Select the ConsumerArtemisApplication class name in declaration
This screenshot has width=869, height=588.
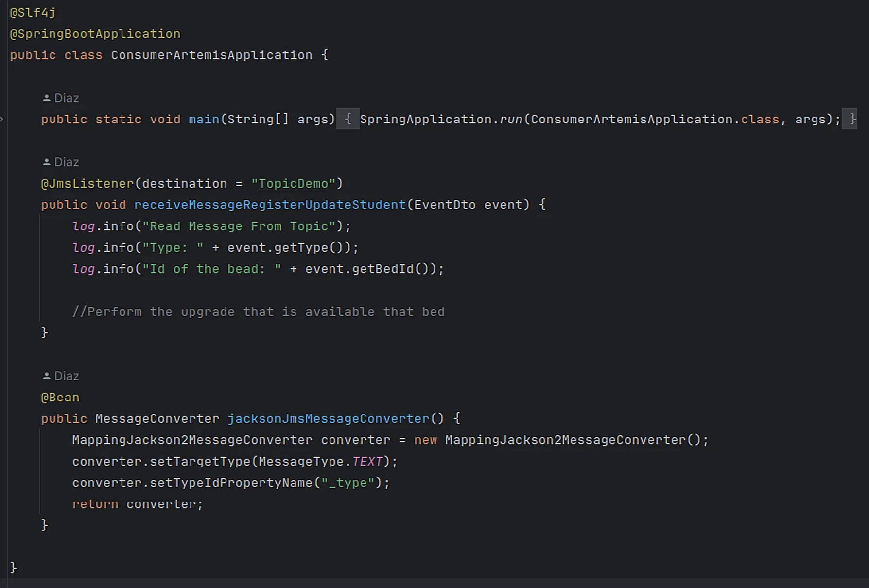tap(212, 55)
